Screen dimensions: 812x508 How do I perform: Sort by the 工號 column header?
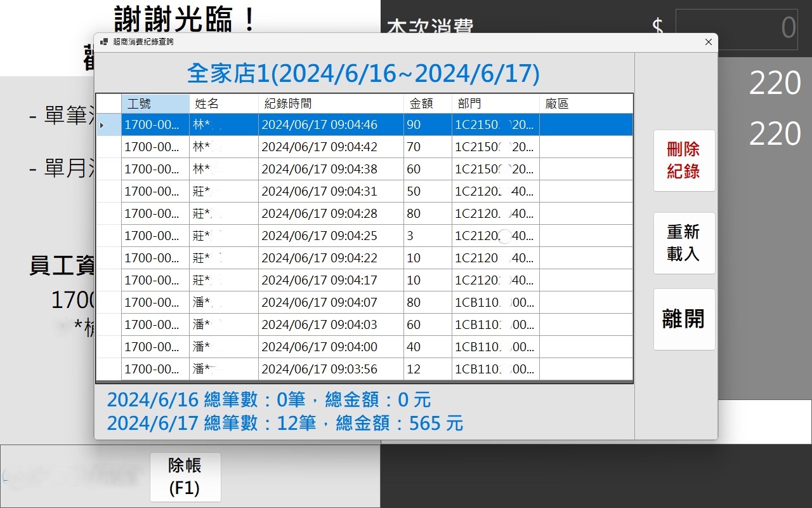tap(155, 104)
